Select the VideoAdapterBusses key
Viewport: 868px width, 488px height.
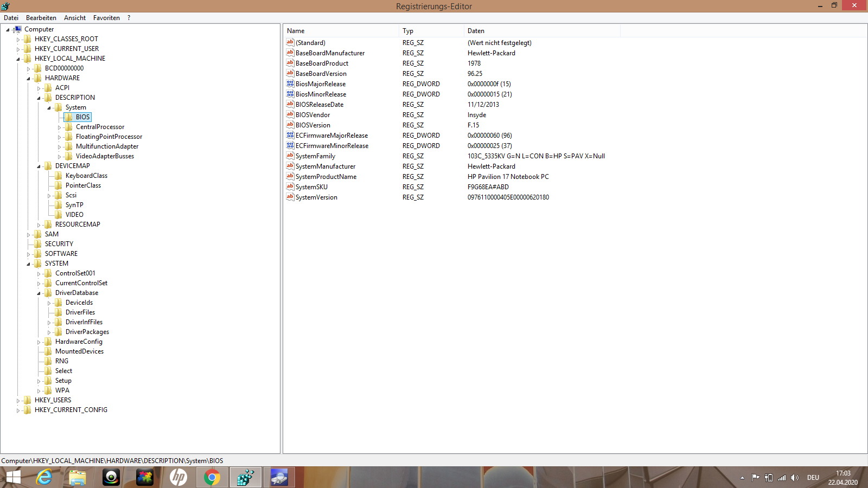pos(105,156)
